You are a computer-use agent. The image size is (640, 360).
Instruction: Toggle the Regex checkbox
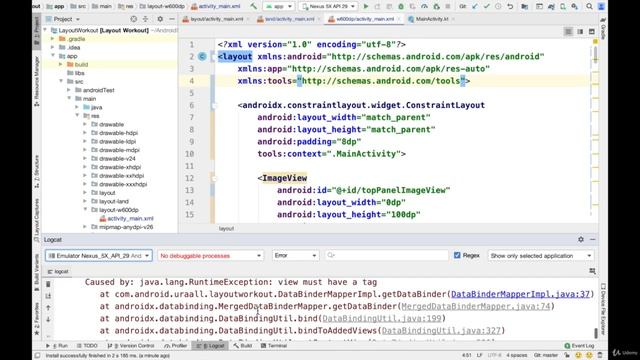457,256
